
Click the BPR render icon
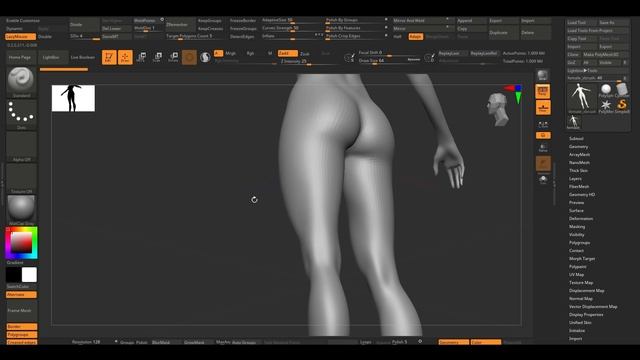(x=542, y=75)
